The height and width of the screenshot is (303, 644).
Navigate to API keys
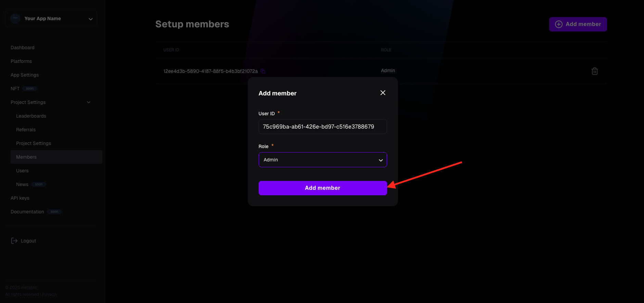click(x=20, y=198)
